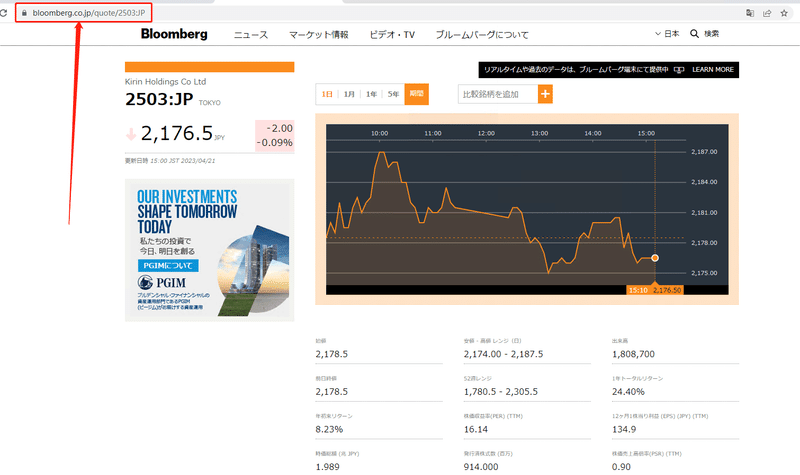Image resolution: width=800 pixels, height=475 pixels.
Task: Click the 比較銘柄を追加 input field
Action: coord(498,94)
